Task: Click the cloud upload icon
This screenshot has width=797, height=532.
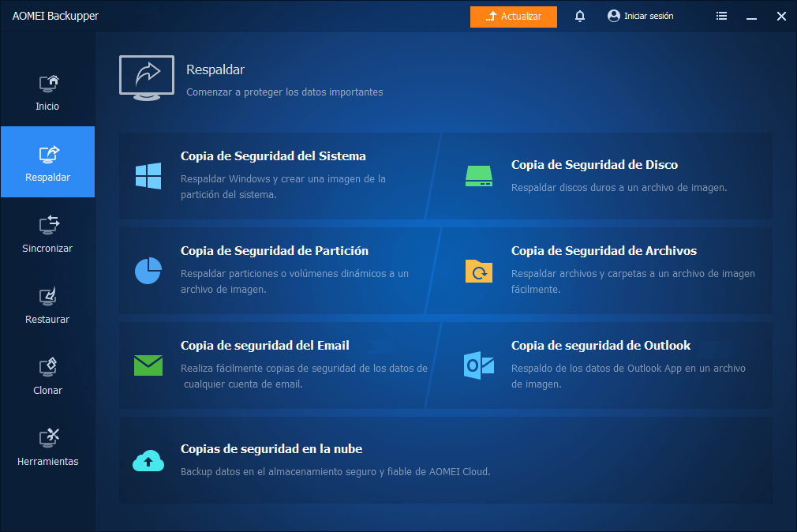Action: click(148, 460)
